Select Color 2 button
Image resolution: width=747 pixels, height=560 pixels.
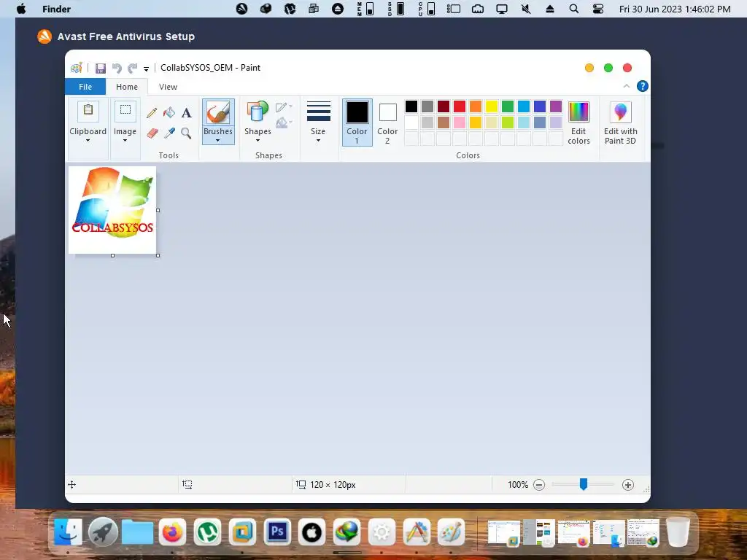(387, 122)
